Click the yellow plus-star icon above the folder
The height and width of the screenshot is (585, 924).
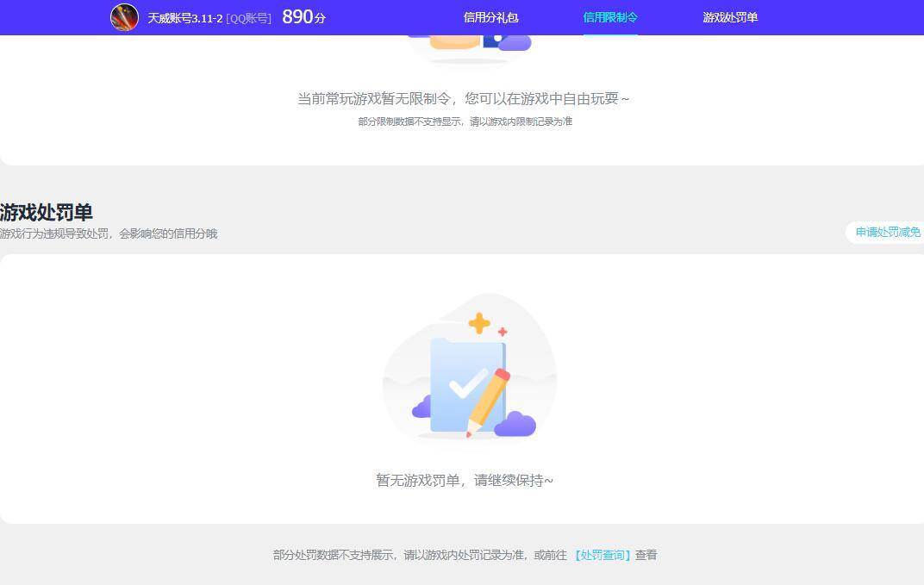478,322
